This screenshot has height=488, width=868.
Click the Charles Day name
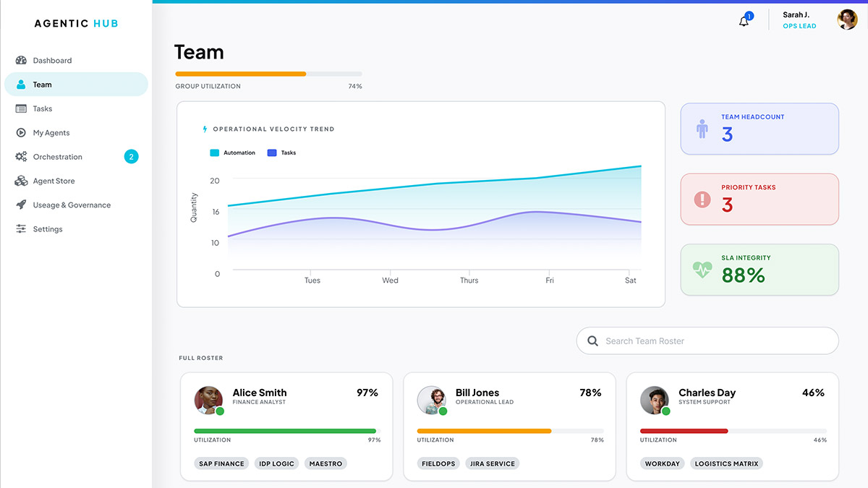[x=707, y=393]
